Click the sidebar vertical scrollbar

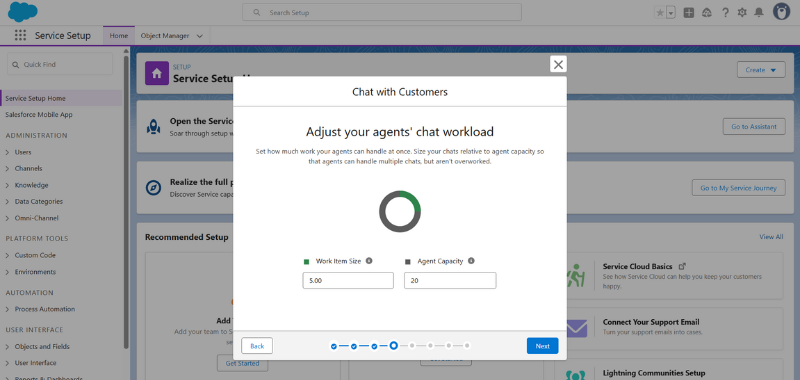(126, 202)
